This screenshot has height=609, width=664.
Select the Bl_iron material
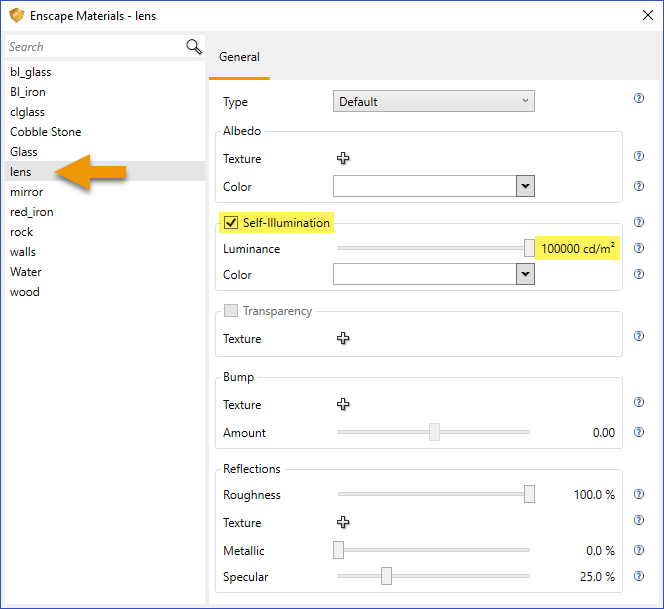click(x=105, y=92)
